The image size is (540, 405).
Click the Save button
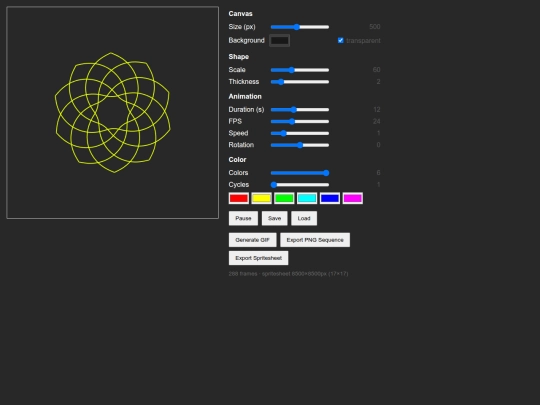pyautogui.click(x=274, y=218)
